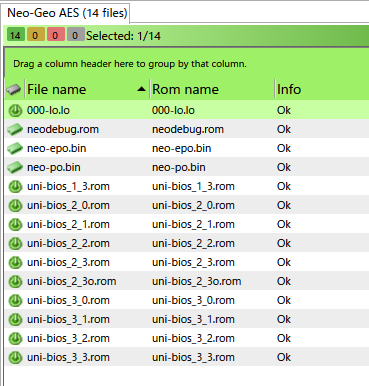Click the chip icon column header
Screen dimensions: 369x386
tap(14, 89)
